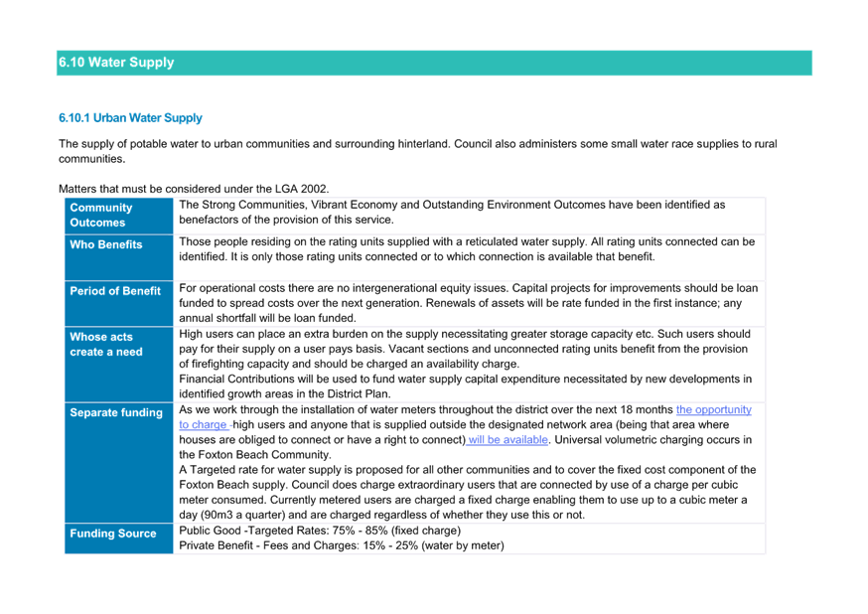
Task: Select the 'Whose acts create a need' header
Action: coord(118,365)
